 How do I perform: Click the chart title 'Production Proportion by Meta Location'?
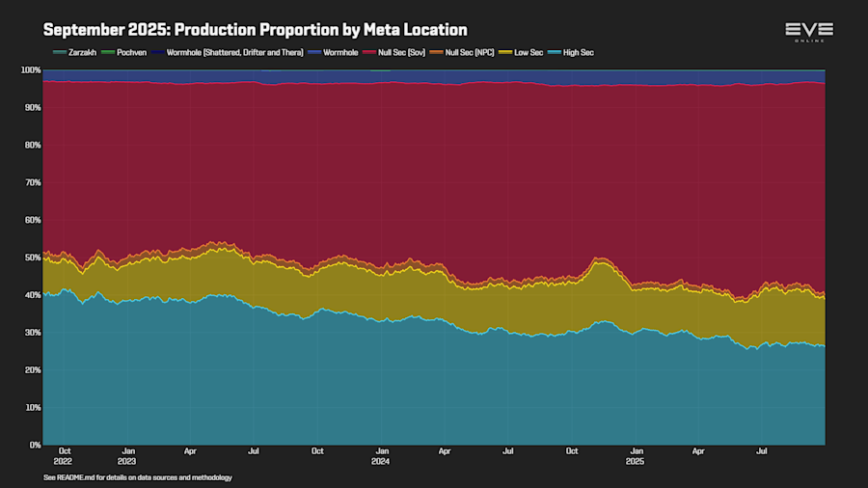coord(256,29)
